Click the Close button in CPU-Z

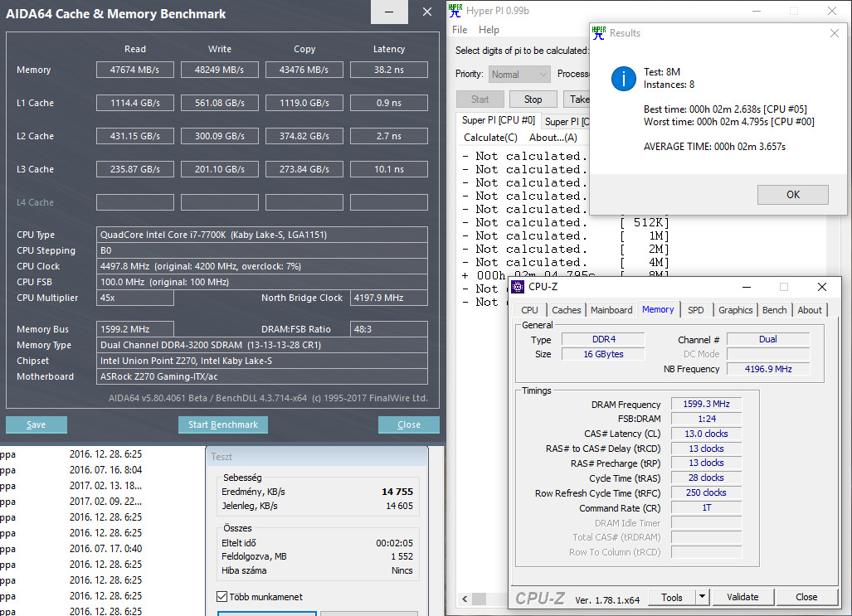point(806,597)
